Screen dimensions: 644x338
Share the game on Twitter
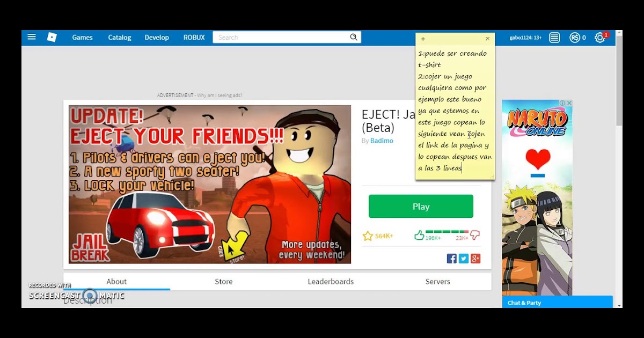pos(464,259)
